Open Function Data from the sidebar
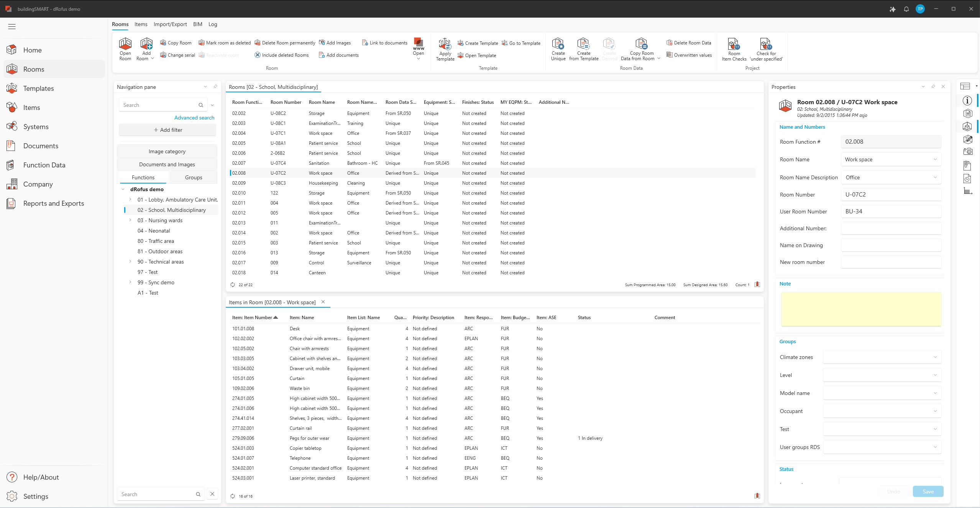This screenshot has height=508, width=980. click(x=54, y=165)
